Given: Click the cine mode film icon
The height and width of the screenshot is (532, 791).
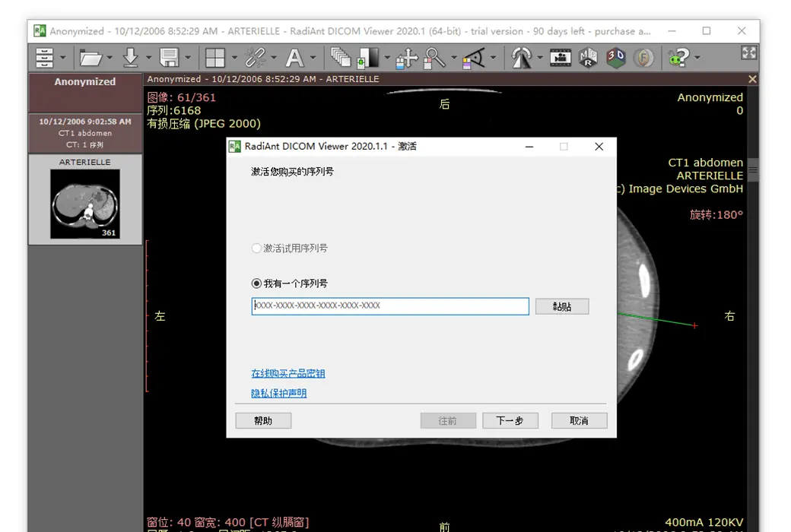Looking at the screenshot, I should click(x=561, y=58).
